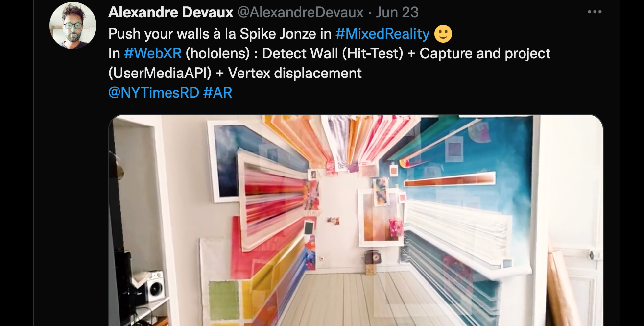Open the @AlexandreDevaux handle
Image resolution: width=644 pixels, height=326 pixels.
(x=301, y=12)
